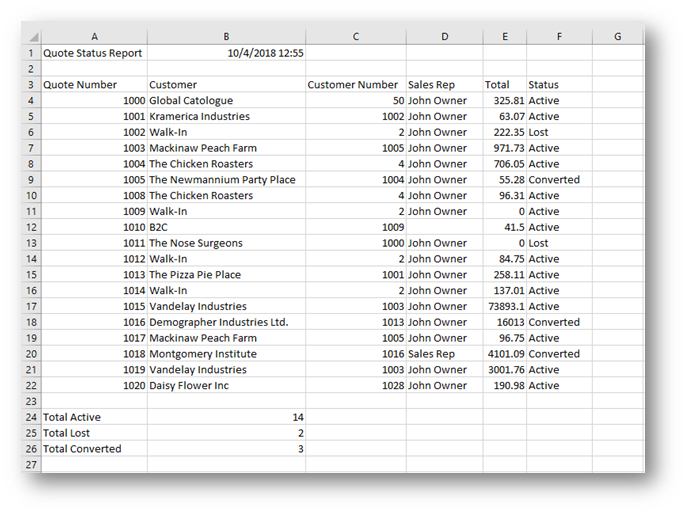
Task: Click the 'Total Active' label cell
Action: coord(94,417)
